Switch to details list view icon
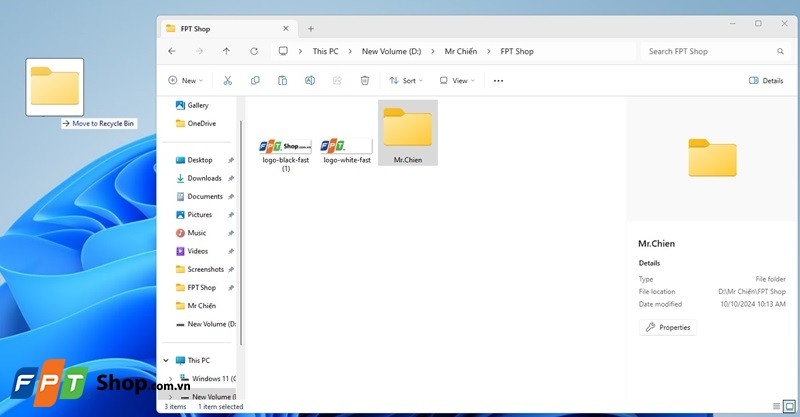The height and width of the screenshot is (417, 800). (x=777, y=406)
